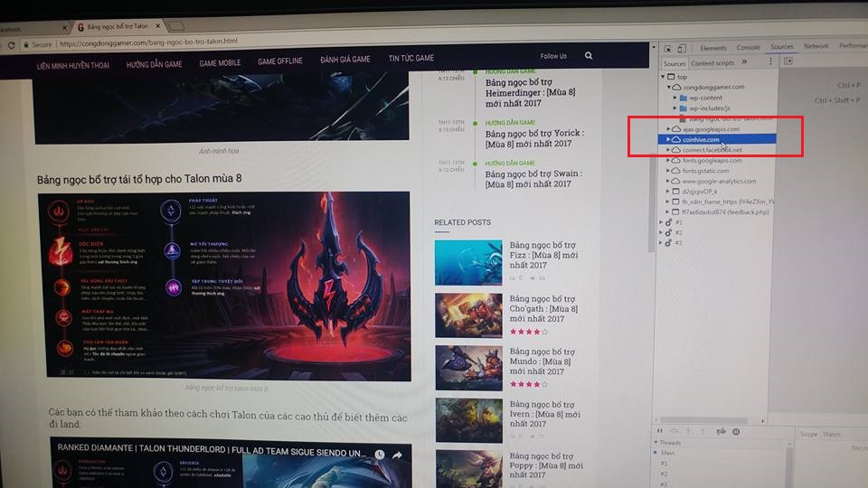Open the Swain rune article link
Viewport: 868px width, 488px height.
click(x=533, y=179)
